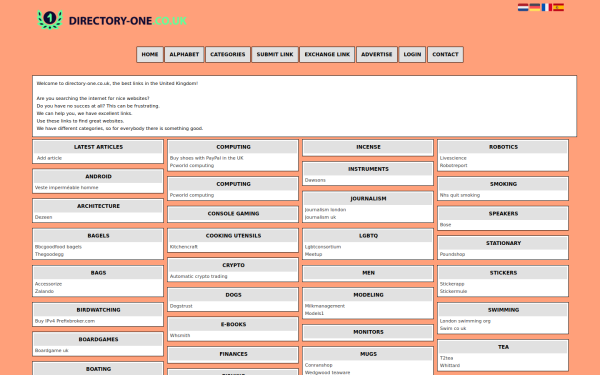The height and width of the screenshot is (375, 600).
Task: Open the Meetup link under LGBTQ
Action: click(x=313, y=254)
